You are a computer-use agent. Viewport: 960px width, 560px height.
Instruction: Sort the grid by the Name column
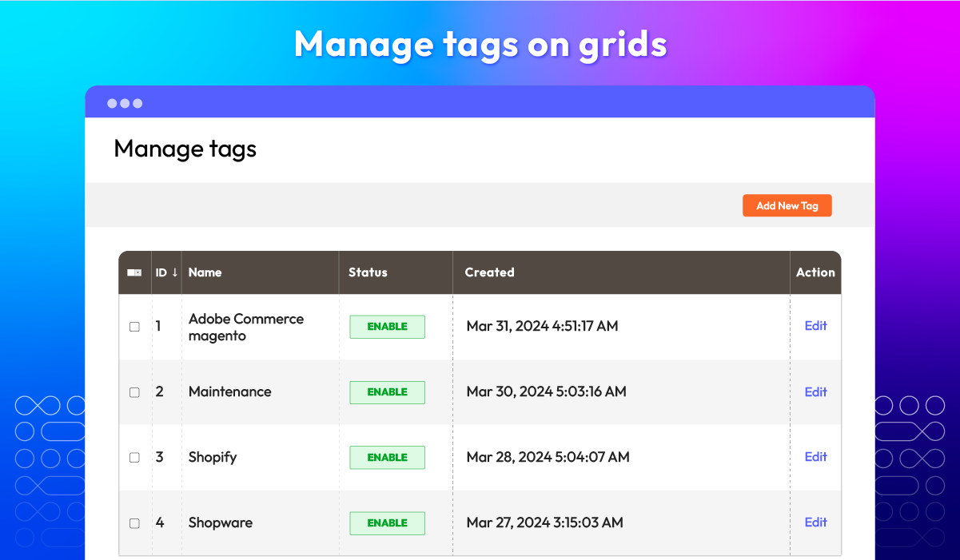pos(205,272)
